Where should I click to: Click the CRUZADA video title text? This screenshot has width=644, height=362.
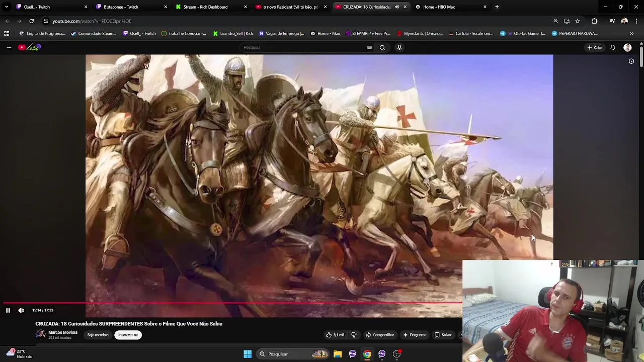tap(129, 324)
